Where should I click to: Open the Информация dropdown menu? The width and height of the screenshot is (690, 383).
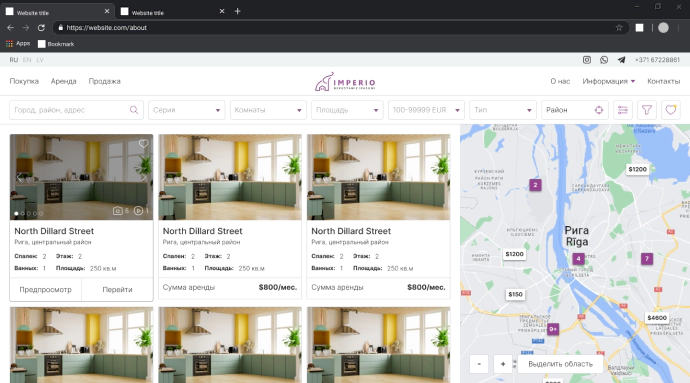609,81
